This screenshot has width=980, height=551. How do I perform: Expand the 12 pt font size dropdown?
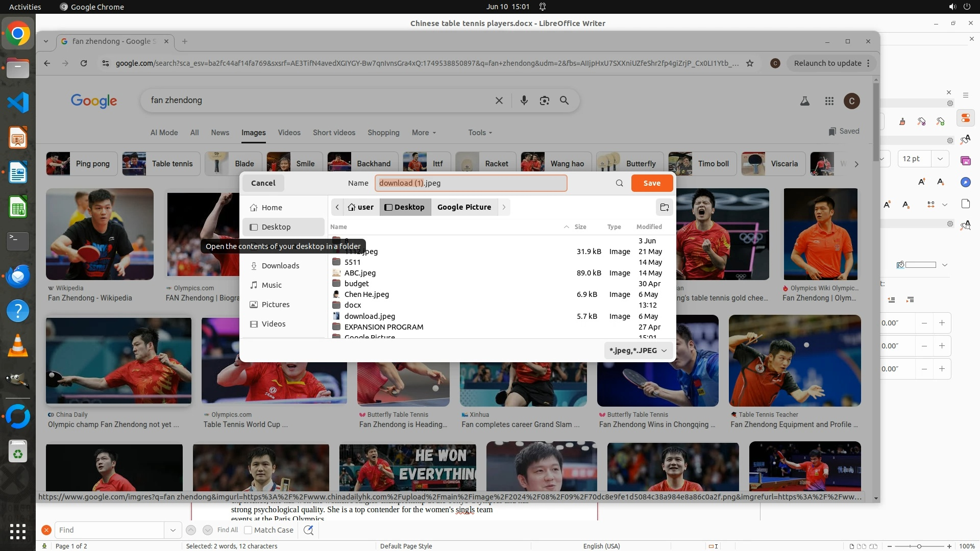(x=940, y=159)
